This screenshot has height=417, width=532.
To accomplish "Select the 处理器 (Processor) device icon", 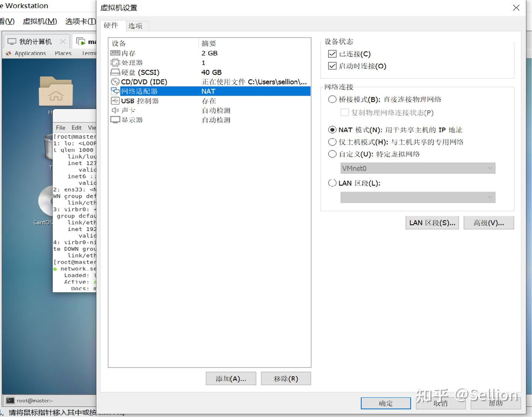I will click(x=115, y=62).
